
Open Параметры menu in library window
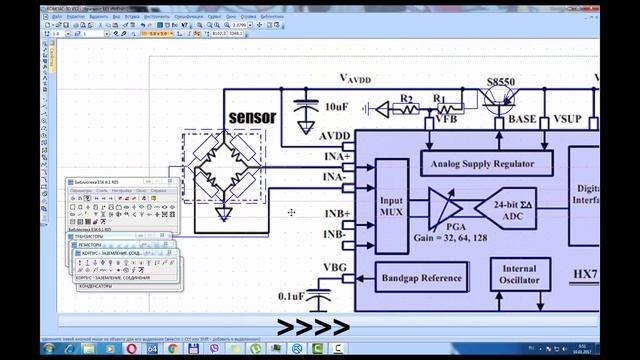coord(81,191)
